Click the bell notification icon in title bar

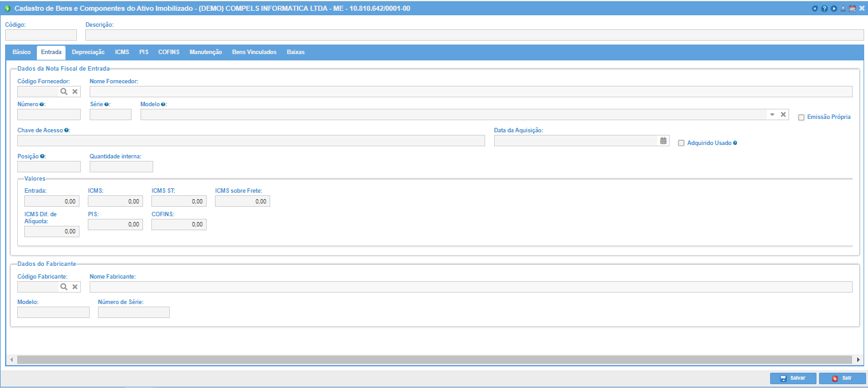click(843, 8)
